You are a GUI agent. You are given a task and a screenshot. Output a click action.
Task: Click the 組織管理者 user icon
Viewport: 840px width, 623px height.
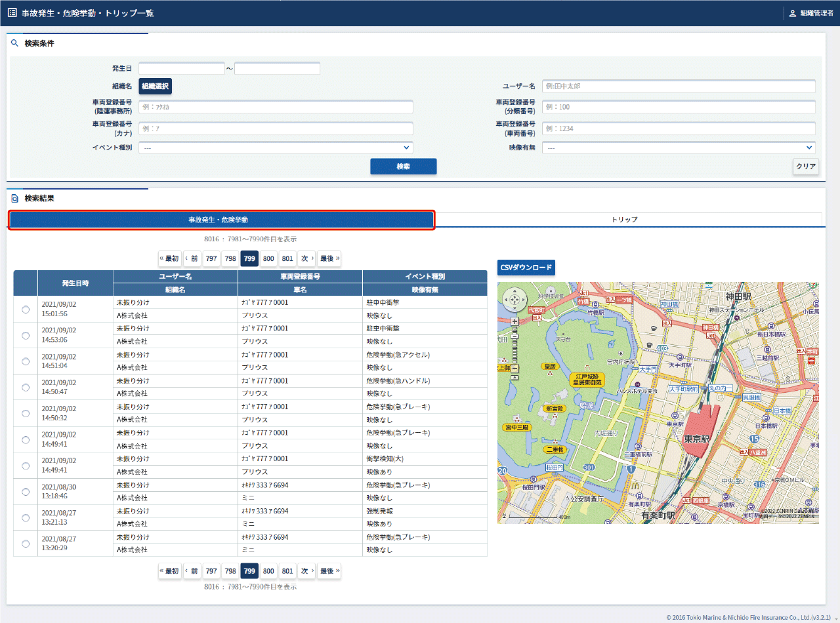click(x=792, y=13)
